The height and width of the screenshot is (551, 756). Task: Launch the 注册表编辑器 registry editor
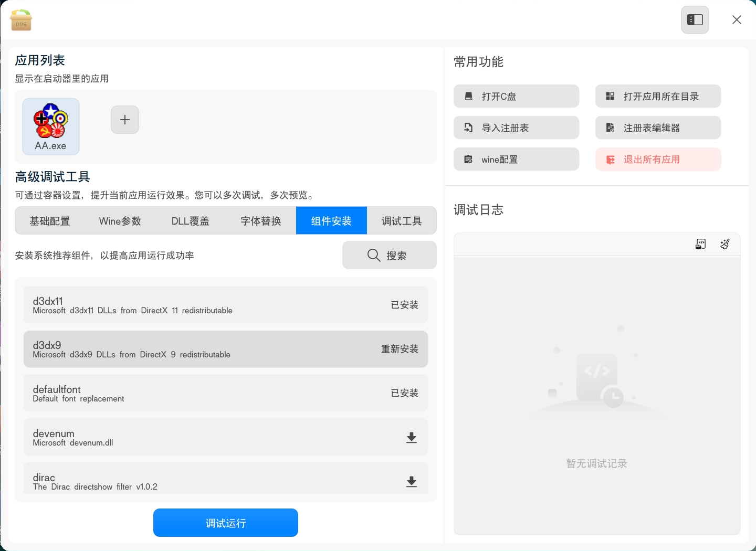click(x=658, y=128)
